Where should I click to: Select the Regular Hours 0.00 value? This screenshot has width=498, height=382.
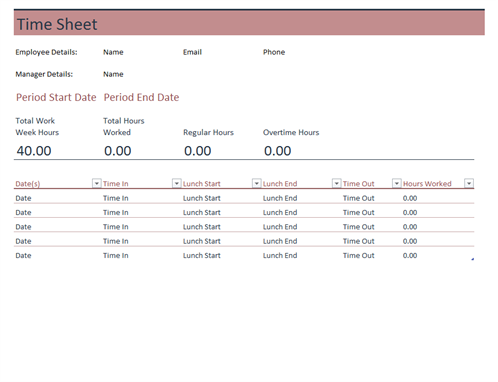point(198,151)
